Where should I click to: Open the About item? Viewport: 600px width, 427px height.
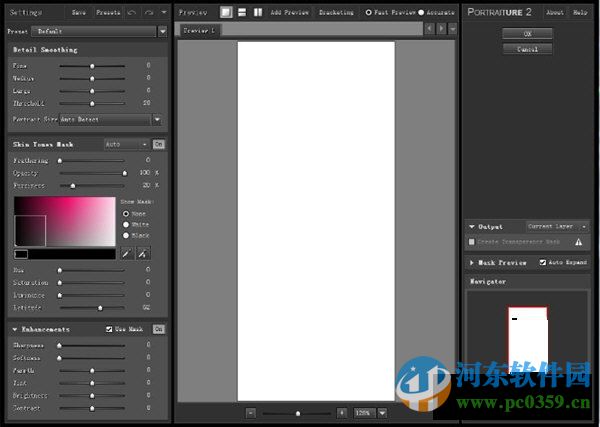554,12
